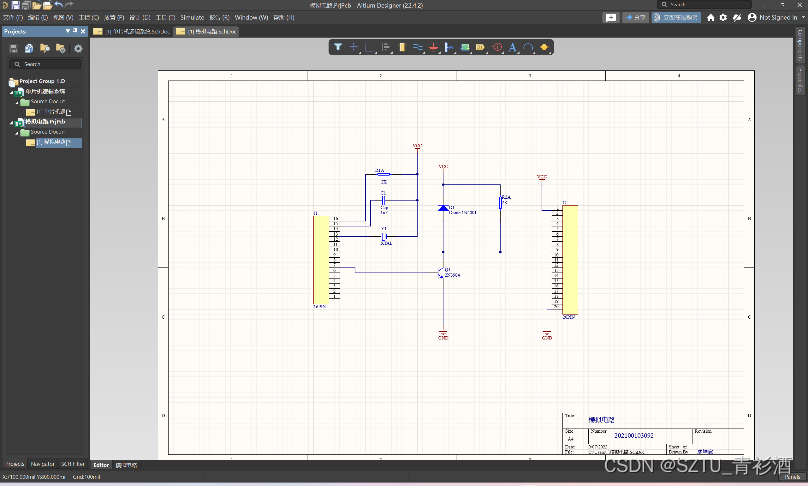808x486 pixels.
Task: Save the document via title bar save icon
Action: [15, 5]
